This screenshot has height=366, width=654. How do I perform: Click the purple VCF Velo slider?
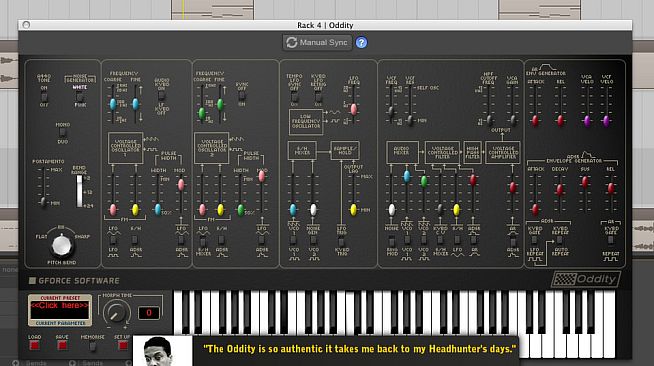606,121
